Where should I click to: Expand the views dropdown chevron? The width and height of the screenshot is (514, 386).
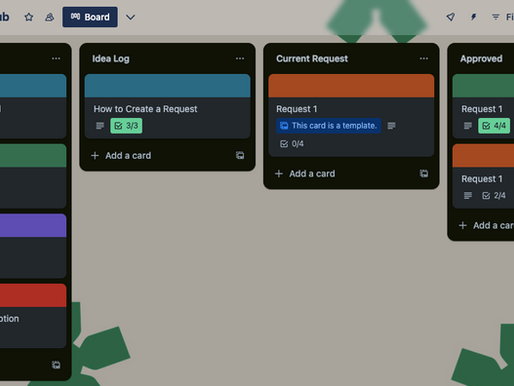pyautogui.click(x=130, y=17)
